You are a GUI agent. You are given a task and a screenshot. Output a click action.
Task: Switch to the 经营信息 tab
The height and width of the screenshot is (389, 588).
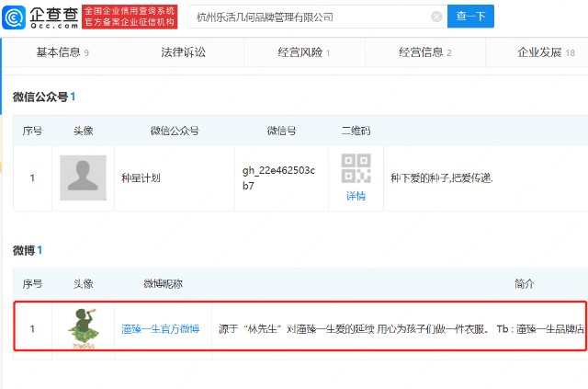click(424, 52)
